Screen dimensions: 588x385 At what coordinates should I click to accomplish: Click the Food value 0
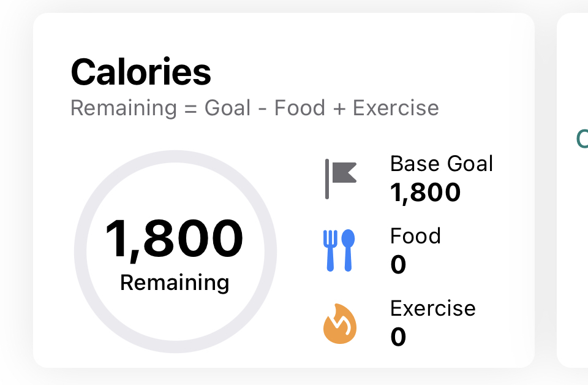coord(398,265)
